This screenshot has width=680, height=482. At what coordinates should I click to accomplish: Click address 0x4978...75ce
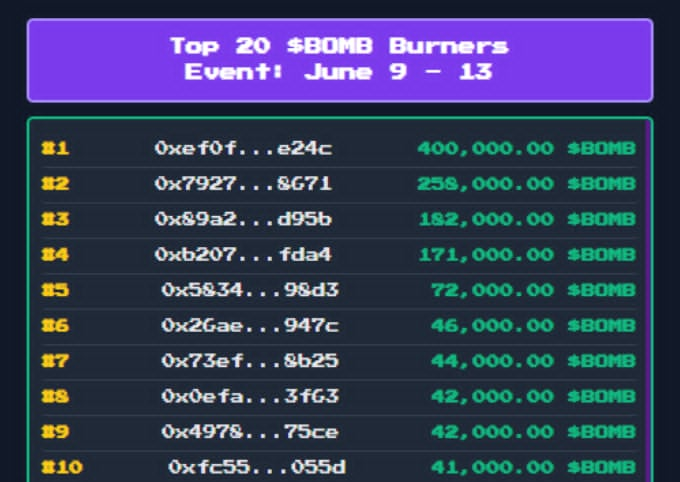250,432
